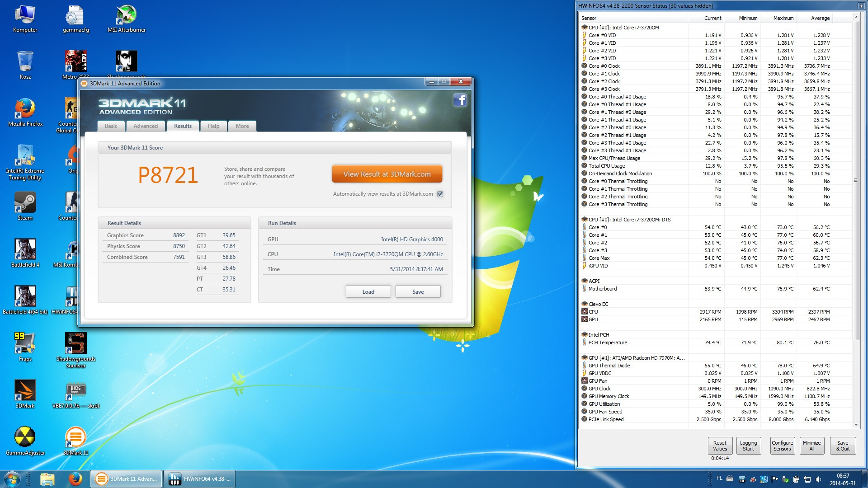The height and width of the screenshot is (488, 868).
Task: Open 3DMark 11 desktop shortcut
Action: pyautogui.click(x=75, y=442)
